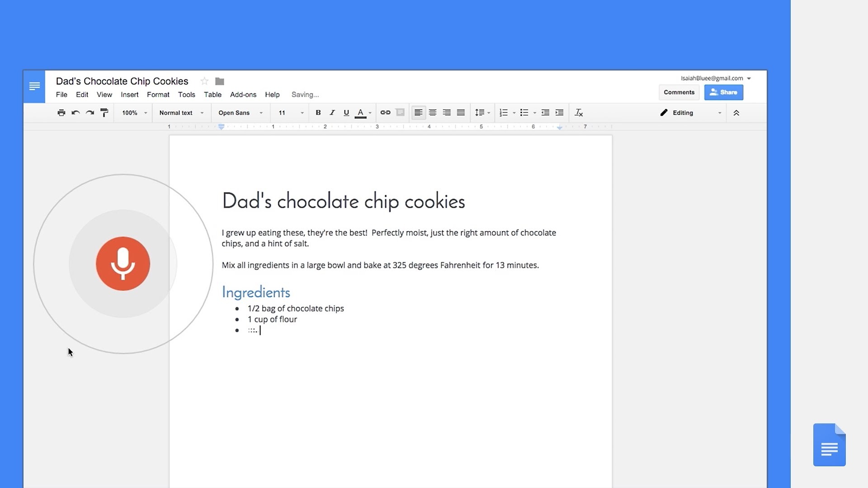
Task: Open the Add-ons menu
Action: [x=243, y=95]
